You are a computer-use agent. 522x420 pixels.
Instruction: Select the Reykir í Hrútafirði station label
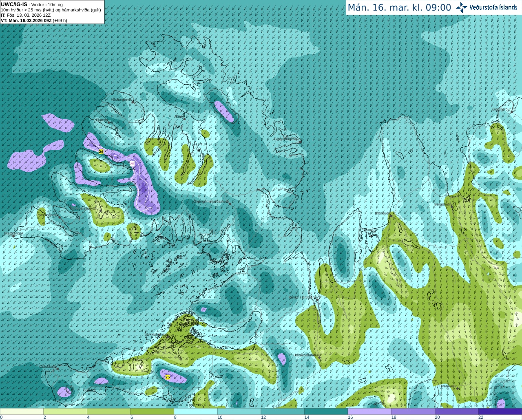click(x=302, y=297)
